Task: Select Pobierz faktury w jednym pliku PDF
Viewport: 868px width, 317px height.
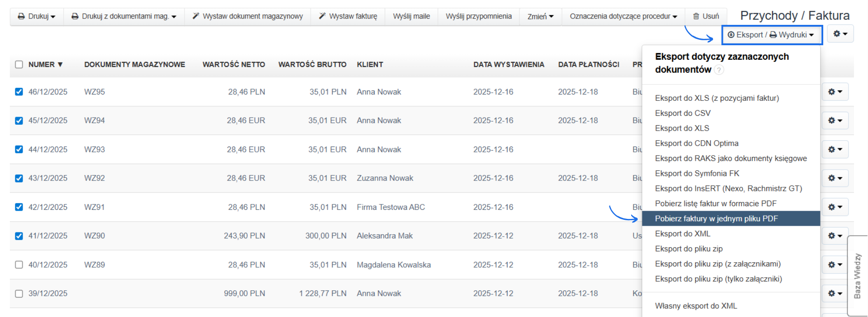Action: point(716,218)
